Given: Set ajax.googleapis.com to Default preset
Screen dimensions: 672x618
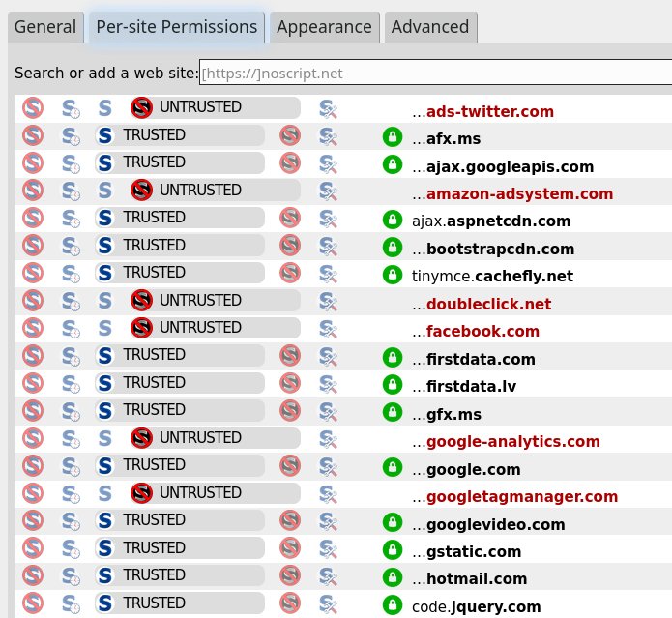Looking at the screenshot, I should [x=33, y=162].
